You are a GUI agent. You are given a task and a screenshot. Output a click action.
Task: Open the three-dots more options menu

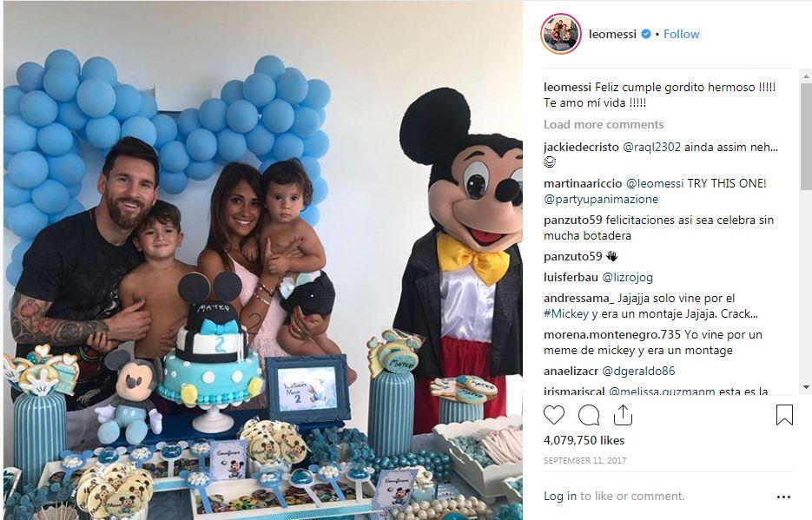coord(783,497)
